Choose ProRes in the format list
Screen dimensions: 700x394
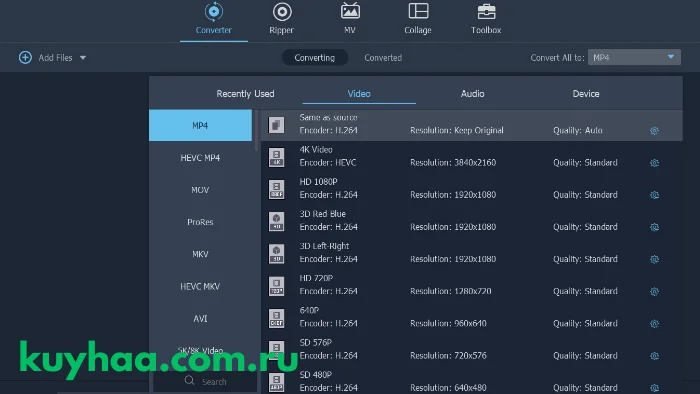[x=200, y=222]
